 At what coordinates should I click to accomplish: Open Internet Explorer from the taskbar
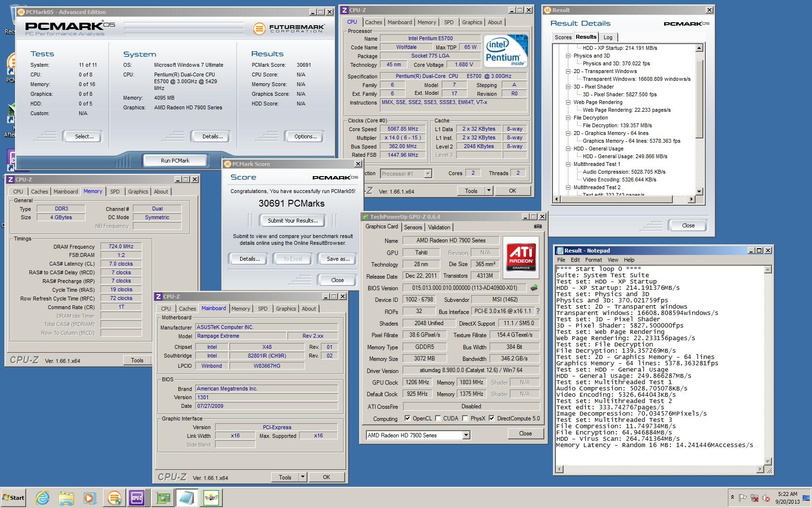pyautogui.click(x=43, y=497)
